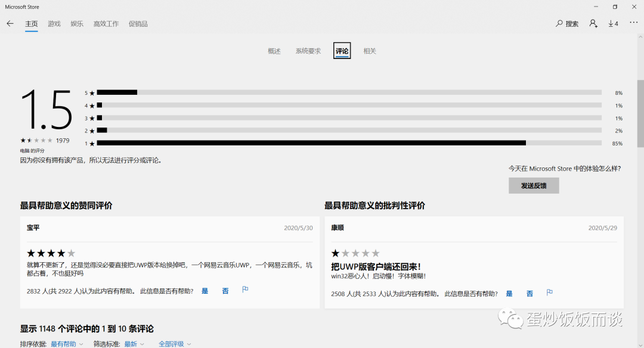Open the 最新 filter dropdown

point(132,344)
